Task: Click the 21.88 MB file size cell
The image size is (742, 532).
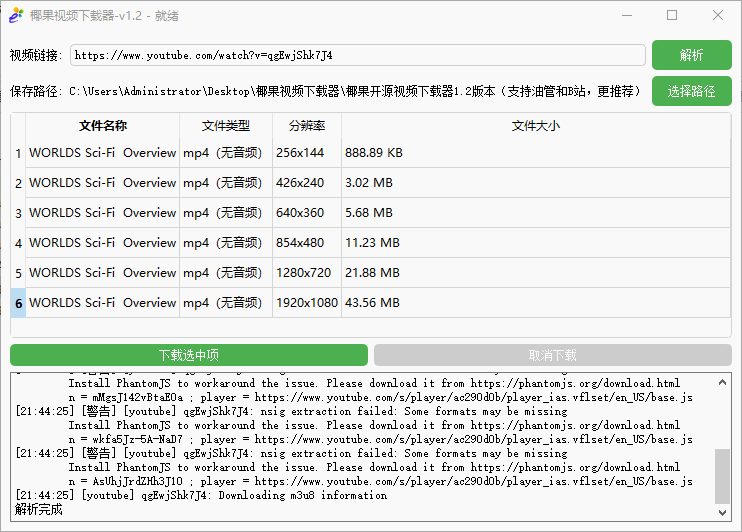Action: tap(536, 273)
